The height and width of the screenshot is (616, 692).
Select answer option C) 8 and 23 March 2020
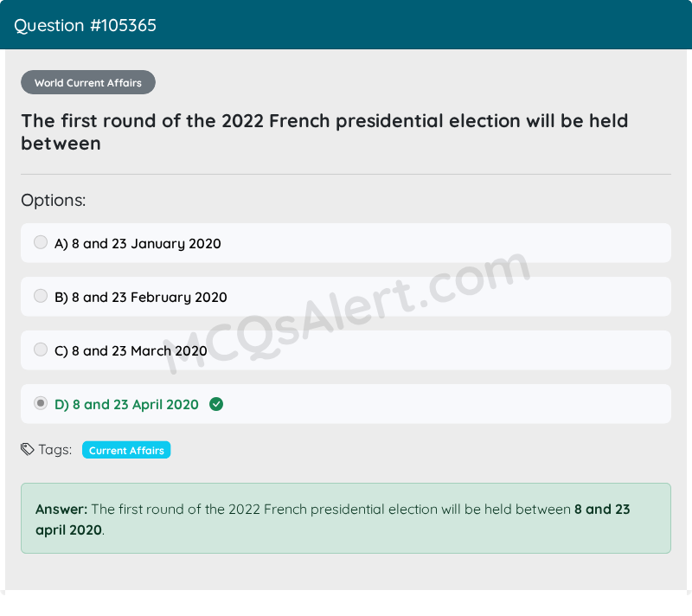[x=131, y=350]
